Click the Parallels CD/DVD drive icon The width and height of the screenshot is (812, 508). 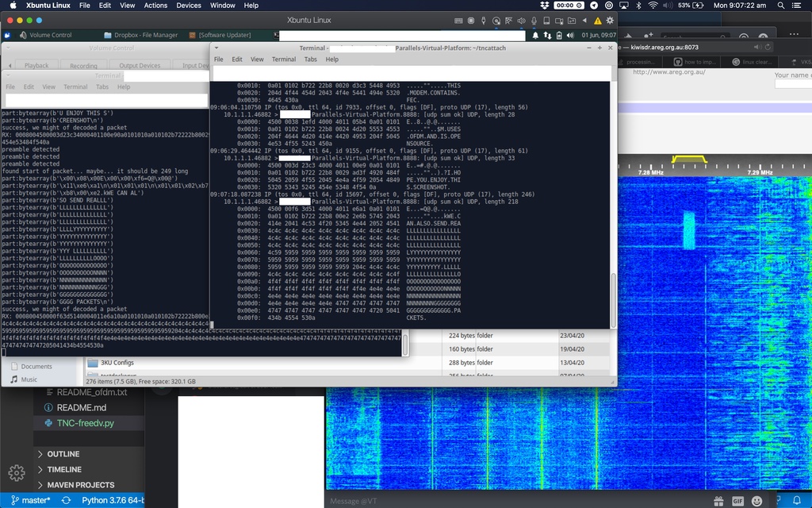point(496,21)
